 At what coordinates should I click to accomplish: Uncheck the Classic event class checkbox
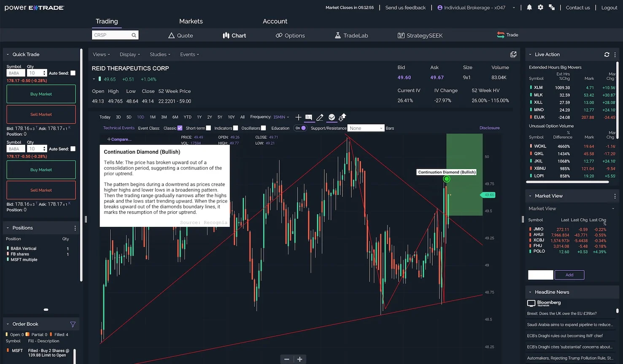[x=180, y=128]
